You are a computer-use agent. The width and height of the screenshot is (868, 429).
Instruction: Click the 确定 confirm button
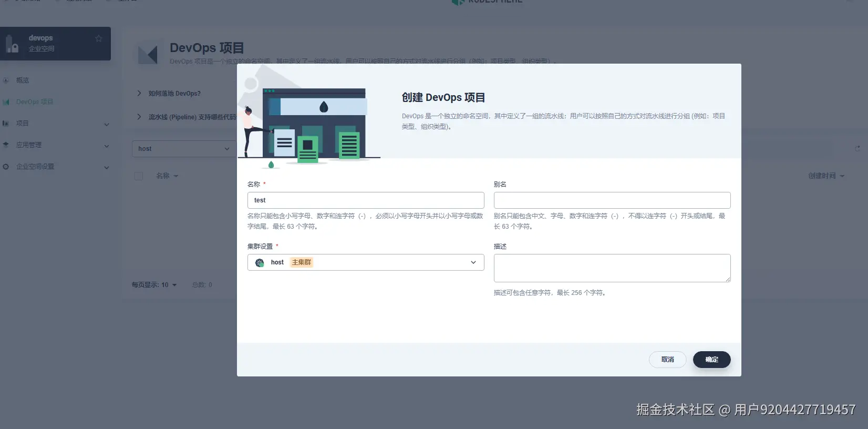711,360
